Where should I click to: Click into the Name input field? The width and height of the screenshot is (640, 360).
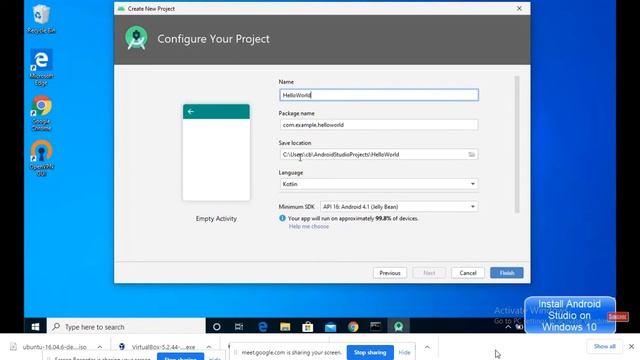pos(379,95)
